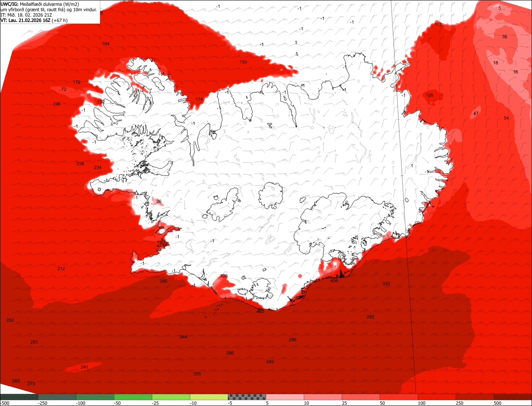This screenshot has height=406, width=532.
Task: Click the map value 355
Action: click(197, 374)
